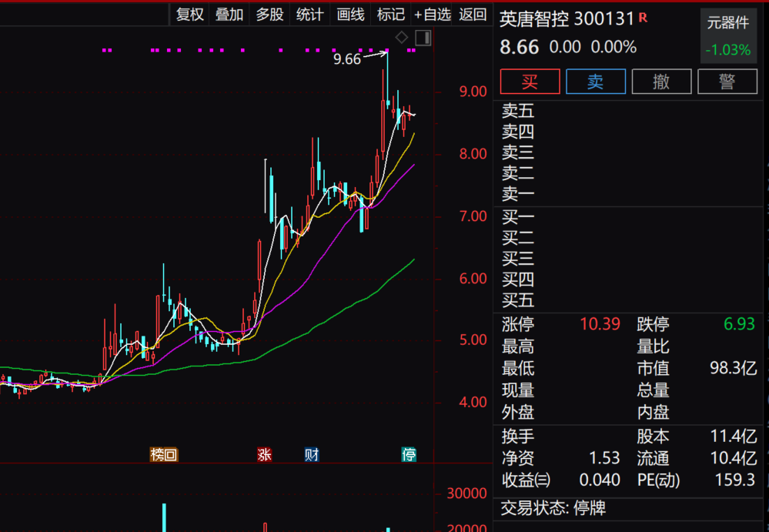Open the 统计 statistics options

coord(309,15)
